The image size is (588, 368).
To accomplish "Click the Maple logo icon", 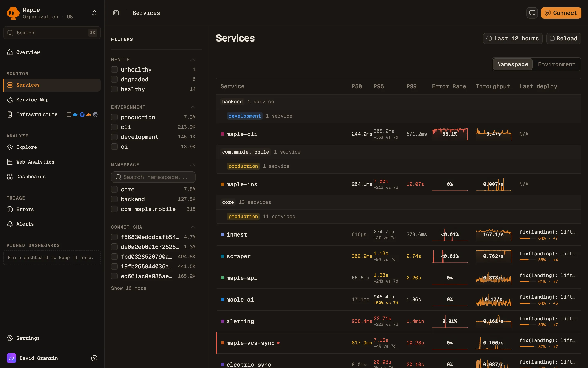I will pos(13,13).
